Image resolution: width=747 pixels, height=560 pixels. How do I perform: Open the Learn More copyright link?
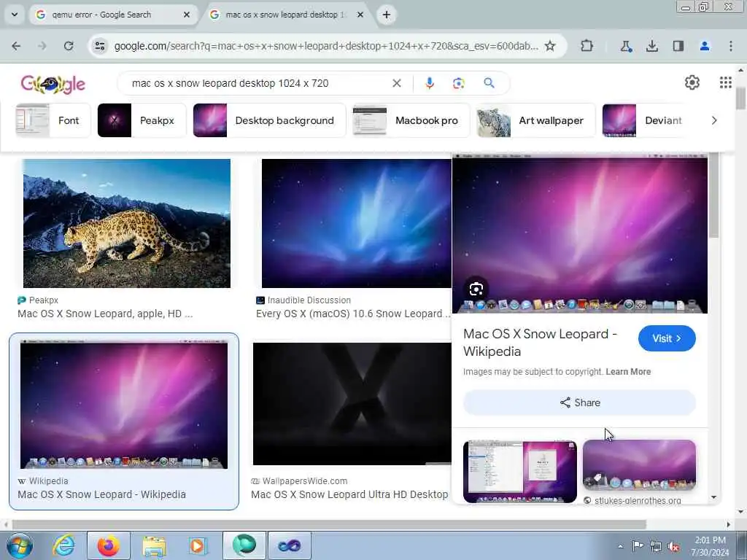628,372
